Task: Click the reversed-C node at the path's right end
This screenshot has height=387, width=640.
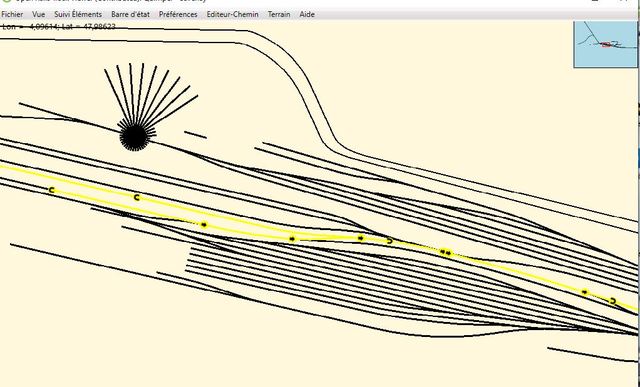Action: 613,301
